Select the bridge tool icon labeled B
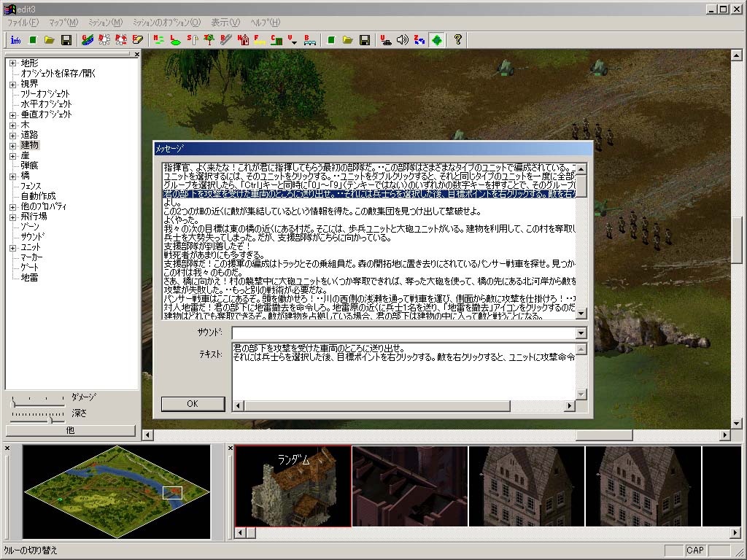This screenshot has height=560, width=747. click(x=309, y=39)
